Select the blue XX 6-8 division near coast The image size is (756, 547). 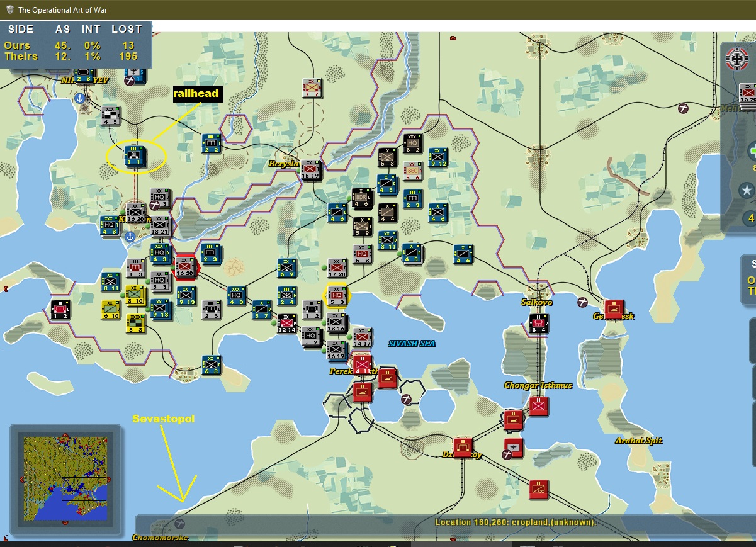212,364
